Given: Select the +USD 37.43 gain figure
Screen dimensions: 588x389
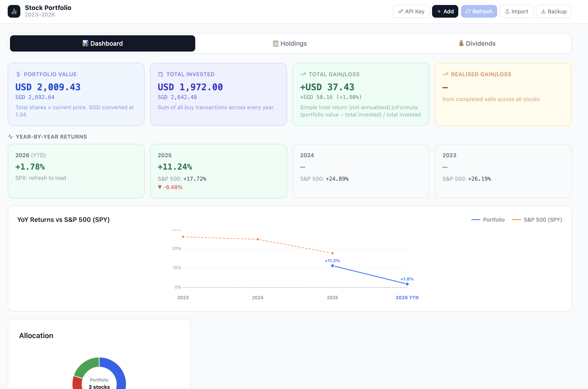Looking at the screenshot, I should [x=327, y=87].
